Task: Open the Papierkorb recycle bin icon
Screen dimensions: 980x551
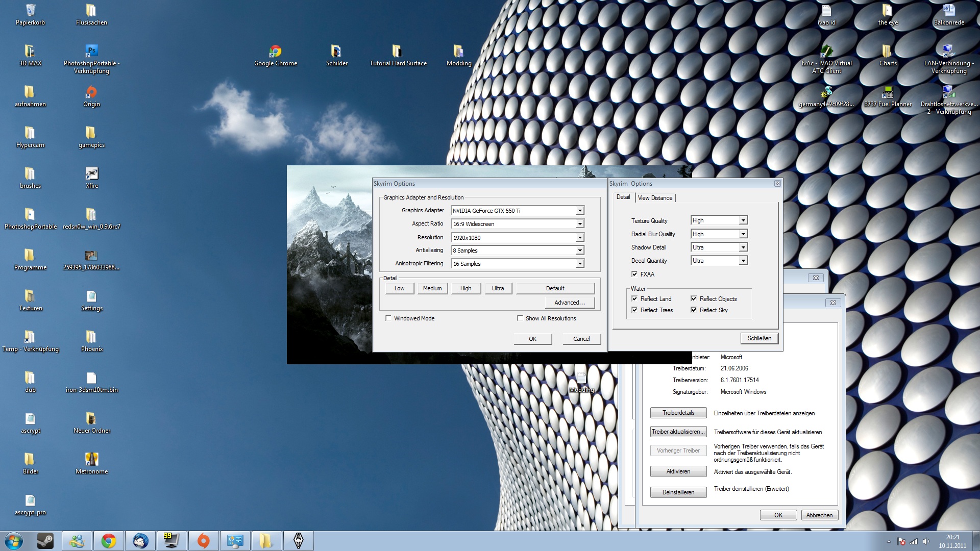Action: [x=30, y=14]
